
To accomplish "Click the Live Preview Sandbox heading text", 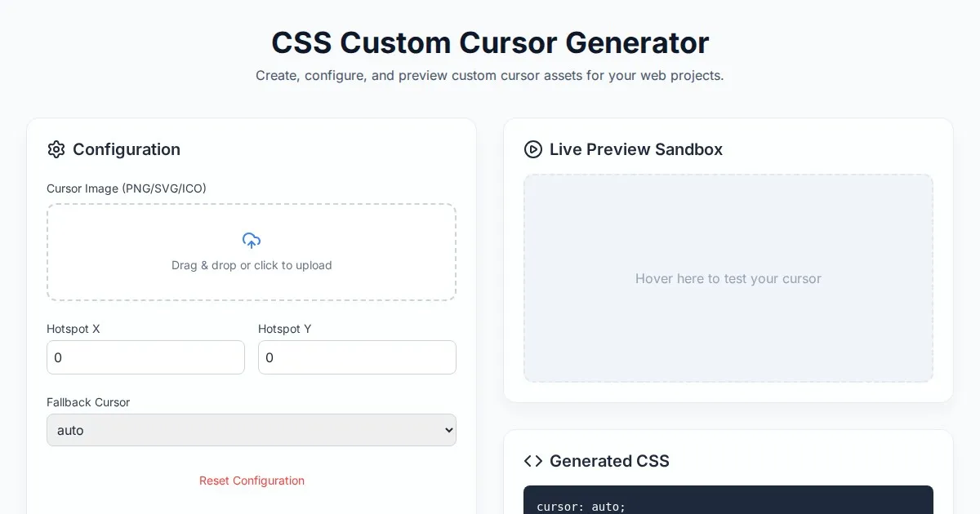I will (x=636, y=149).
